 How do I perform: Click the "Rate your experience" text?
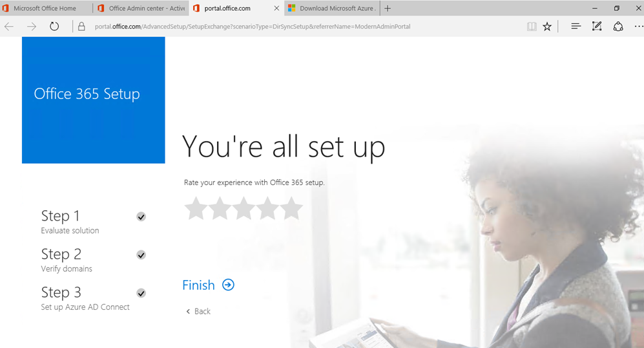click(254, 182)
